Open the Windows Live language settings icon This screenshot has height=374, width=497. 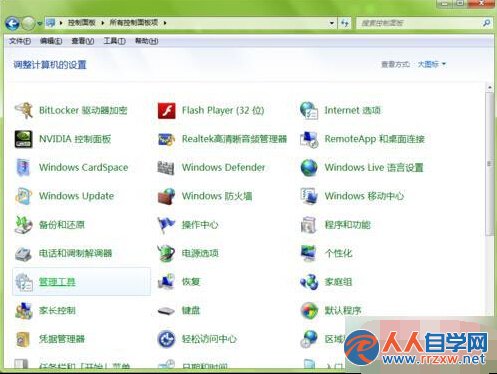click(309, 167)
